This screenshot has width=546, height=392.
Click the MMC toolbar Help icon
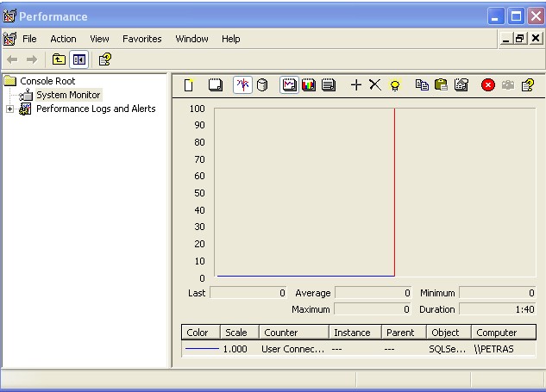pos(105,59)
